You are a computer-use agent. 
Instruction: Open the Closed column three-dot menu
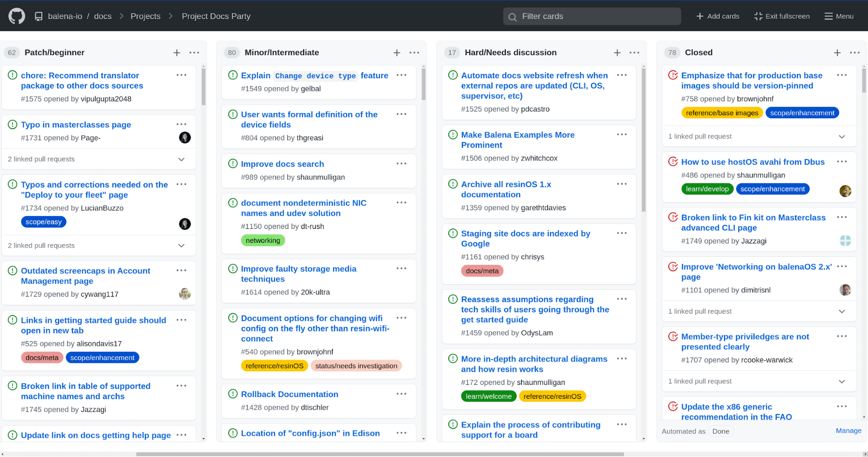click(855, 53)
